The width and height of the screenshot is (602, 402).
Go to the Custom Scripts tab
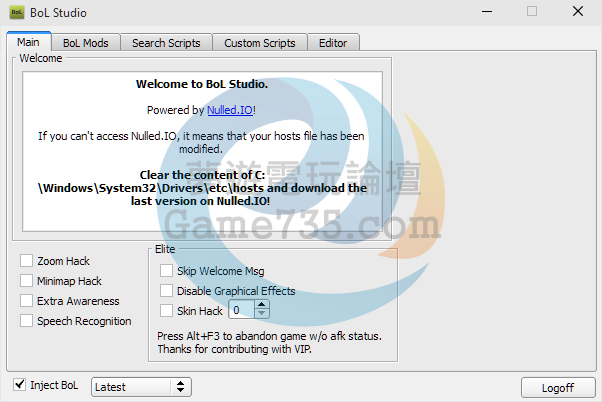pos(260,43)
